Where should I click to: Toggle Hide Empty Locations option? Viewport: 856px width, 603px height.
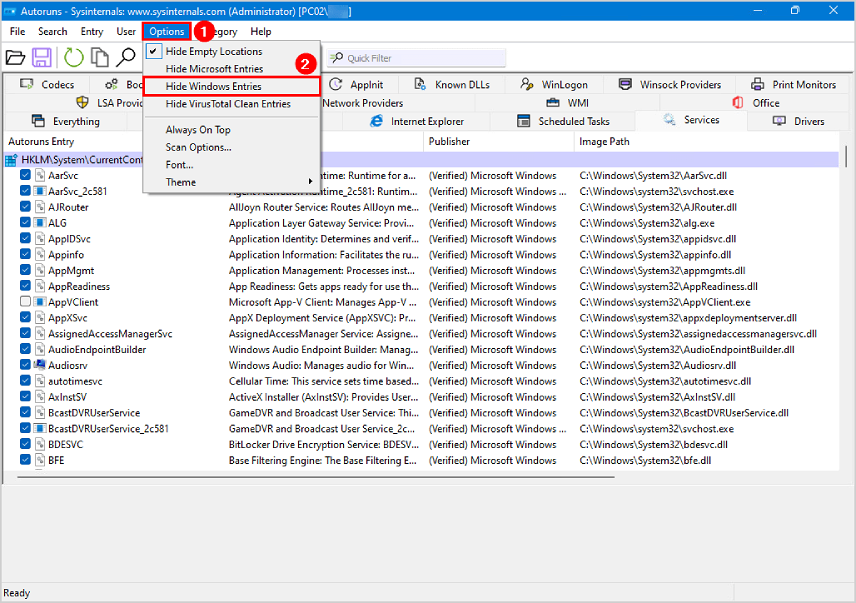click(231, 51)
